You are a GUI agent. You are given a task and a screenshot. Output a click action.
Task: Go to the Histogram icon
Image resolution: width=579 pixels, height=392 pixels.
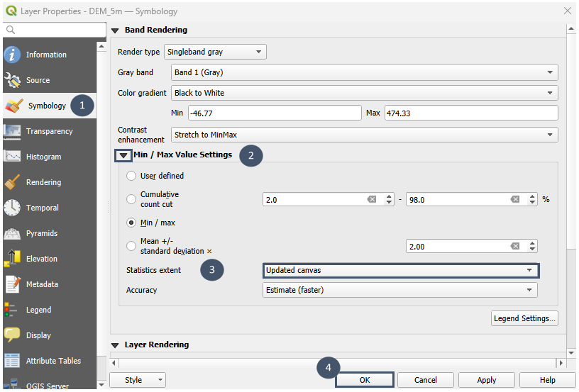pos(13,157)
